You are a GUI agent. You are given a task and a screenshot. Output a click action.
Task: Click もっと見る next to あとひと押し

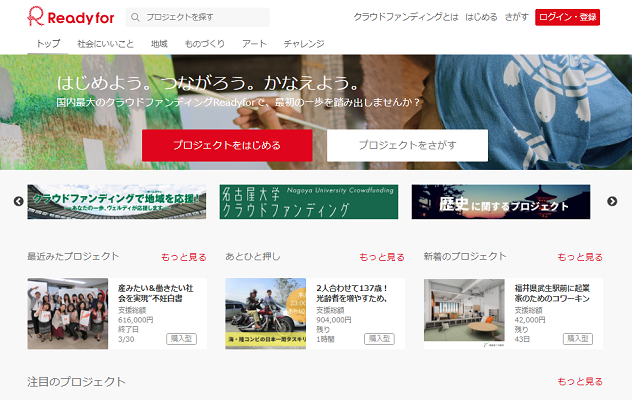pyautogui.click(x=382, y=257)
